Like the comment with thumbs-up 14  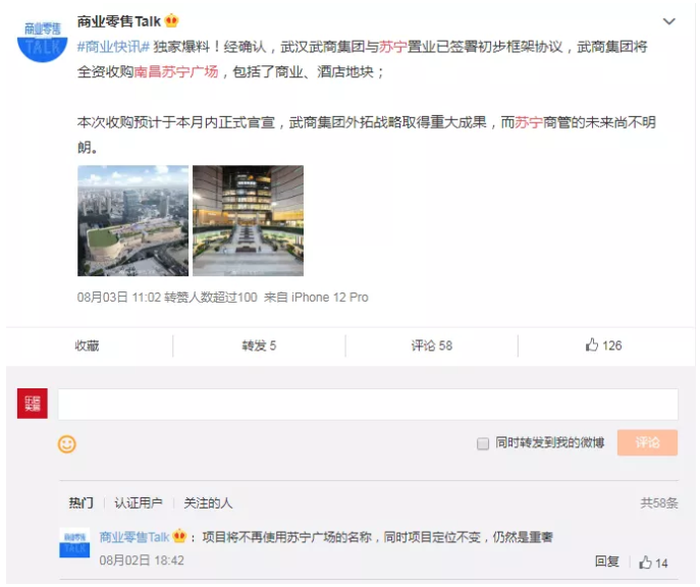(654, 562)
